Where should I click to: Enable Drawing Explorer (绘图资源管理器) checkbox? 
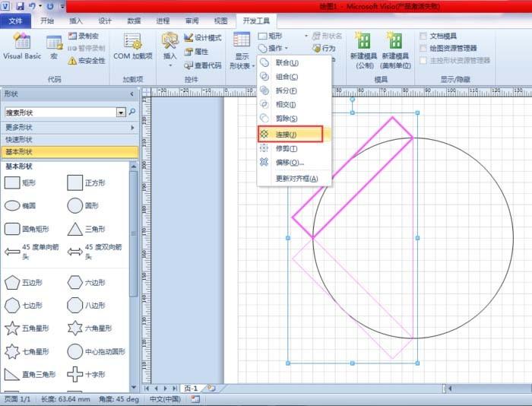pyautogui.click(x=423, y=48)
